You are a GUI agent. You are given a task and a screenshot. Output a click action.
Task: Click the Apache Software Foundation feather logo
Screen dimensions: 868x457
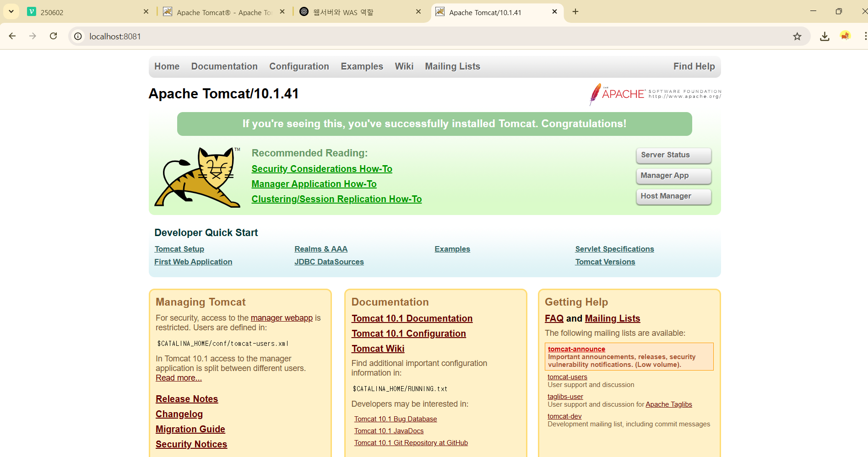[655, 94]
